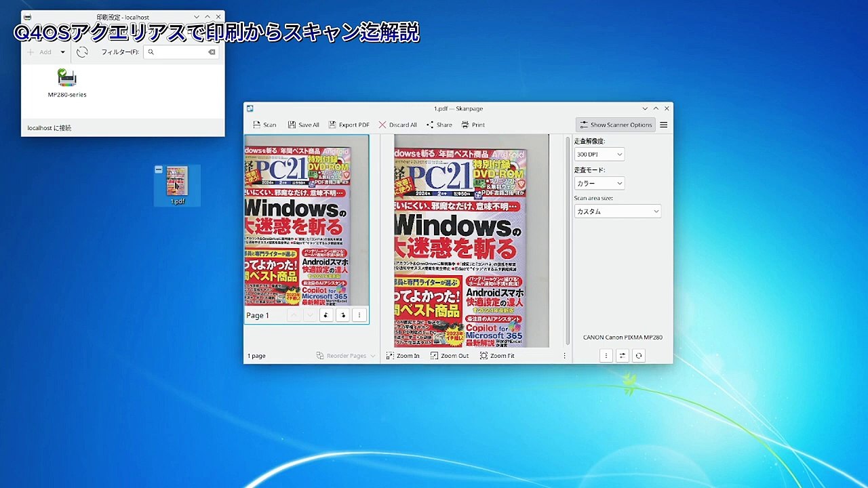The height and width of the screenshot is (488, 868).
Task: Open the カスタム scan area size dropdown
Action: [x=617, y=211]
